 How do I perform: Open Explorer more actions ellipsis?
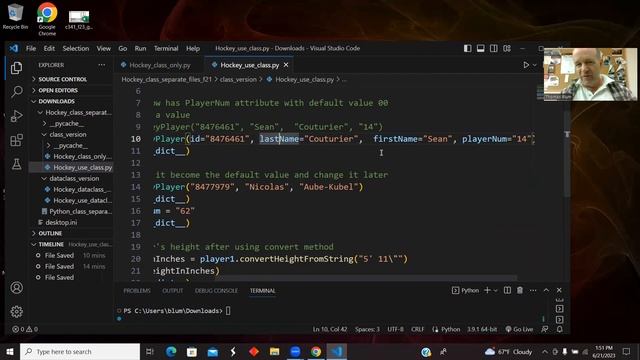coord(102,65)
